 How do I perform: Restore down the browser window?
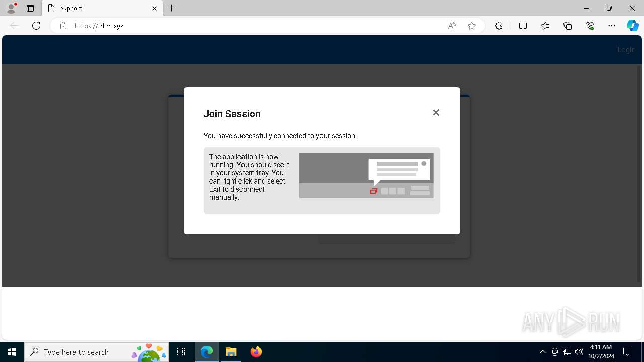[x=609, y=8]
